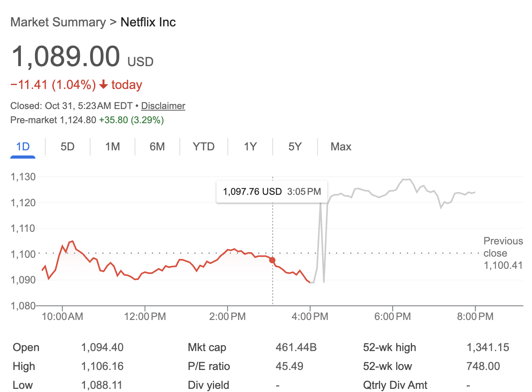Read the Disclaimer notice
Viewport: 532px width, 392px height.
(163, 106)
